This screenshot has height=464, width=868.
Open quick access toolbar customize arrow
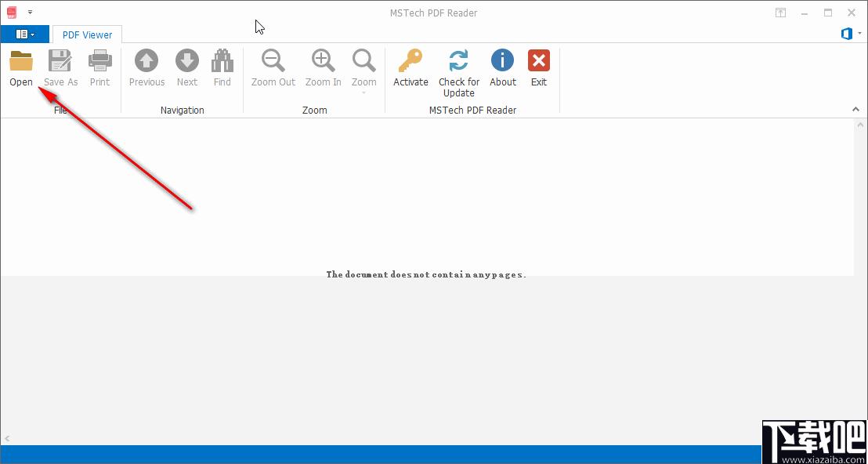[x=30, y=12]
